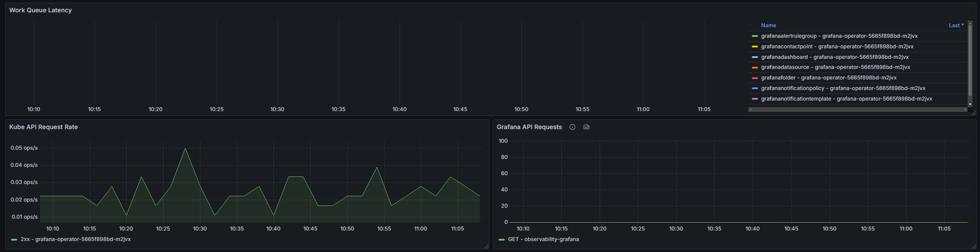This screenshot has width=980, height=252.
Task: Toggle the grafanadashboard series visibility
Action: [835, 57]
